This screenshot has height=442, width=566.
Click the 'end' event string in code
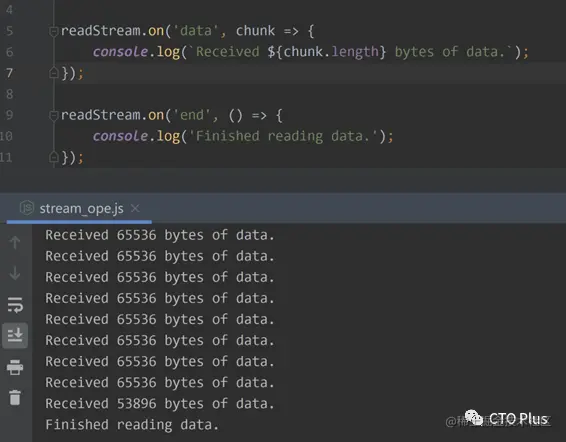click(x=192, y=115)
